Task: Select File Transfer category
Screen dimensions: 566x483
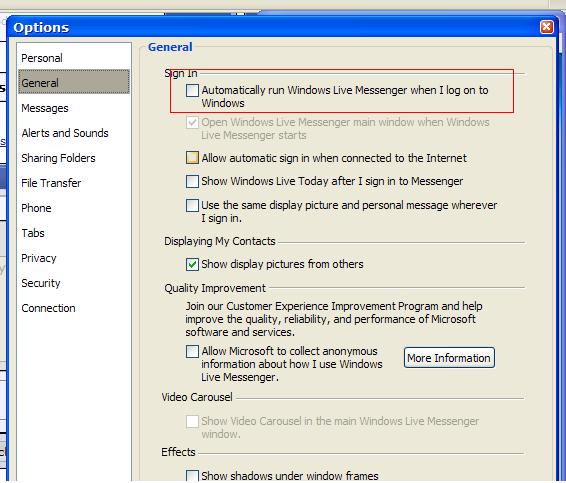Action: (51, 183)
